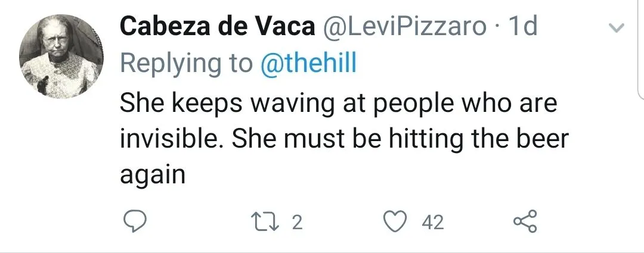Click the 1d timestamp
Viewport: 644px width, 253px height.
click(521, 26)
